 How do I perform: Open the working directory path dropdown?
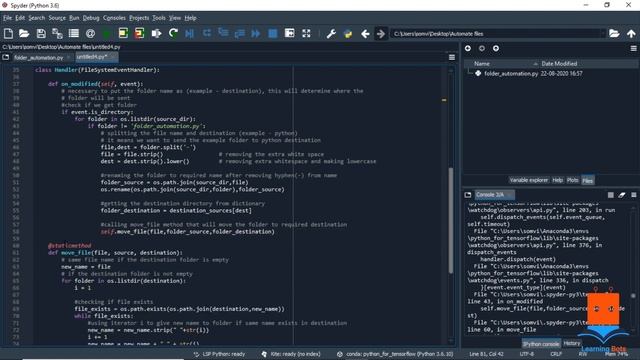coord(602,33)
